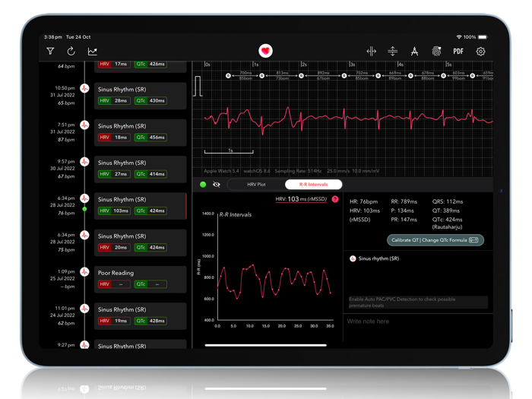Select the horizontal caliper tool icon
This screenshot has width=532, height=399.
pos(371,51)
